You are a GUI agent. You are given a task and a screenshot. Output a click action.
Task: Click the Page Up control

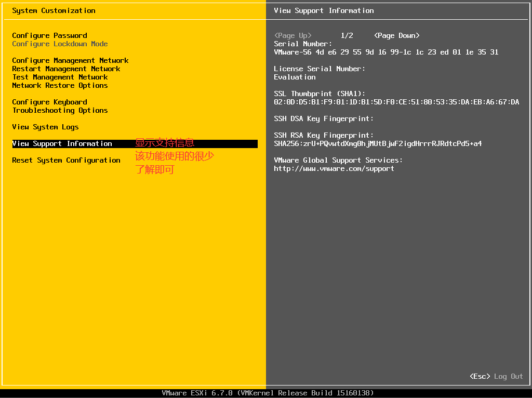point(293,36)
